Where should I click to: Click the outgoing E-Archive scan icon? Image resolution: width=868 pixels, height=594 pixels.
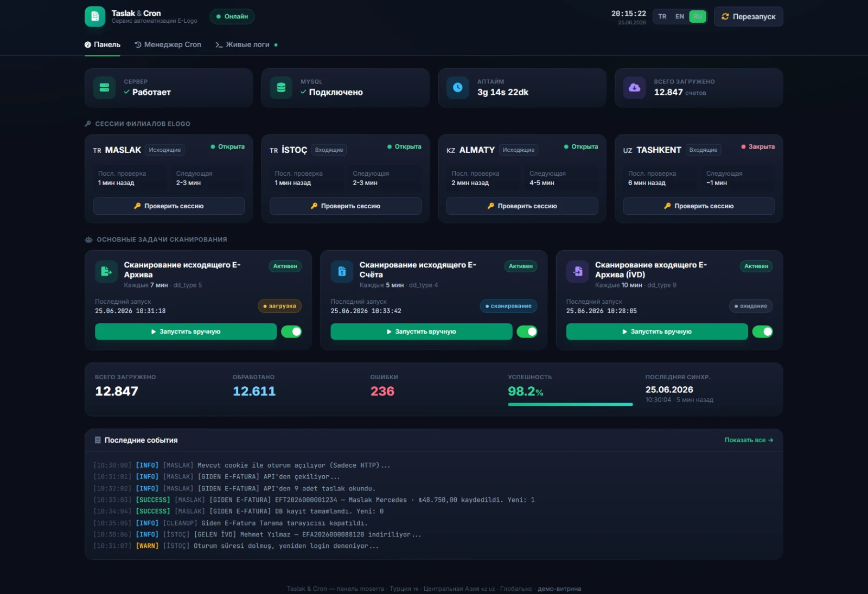tap(106, 272)
